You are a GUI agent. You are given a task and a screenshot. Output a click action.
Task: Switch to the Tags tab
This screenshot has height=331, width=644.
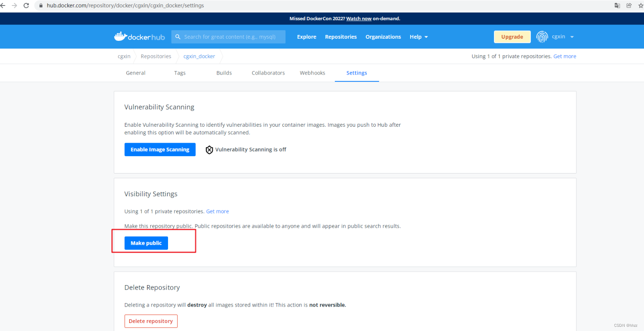180,73
